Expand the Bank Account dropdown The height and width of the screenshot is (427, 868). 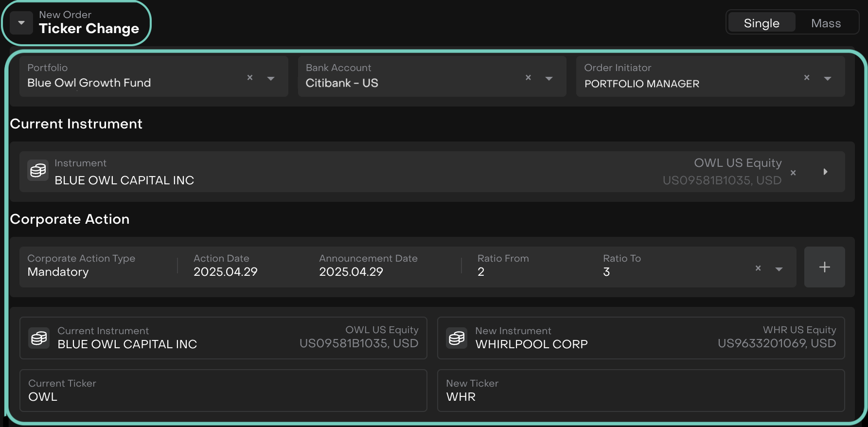549,78
